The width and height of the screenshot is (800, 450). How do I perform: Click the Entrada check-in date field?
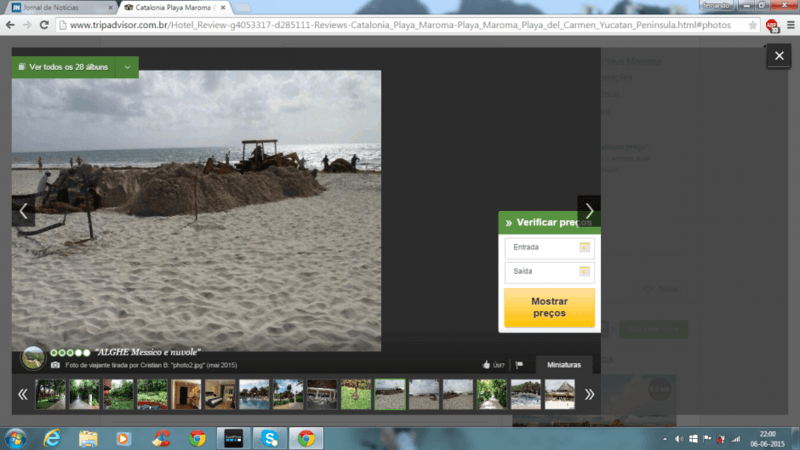pos(549,247)
